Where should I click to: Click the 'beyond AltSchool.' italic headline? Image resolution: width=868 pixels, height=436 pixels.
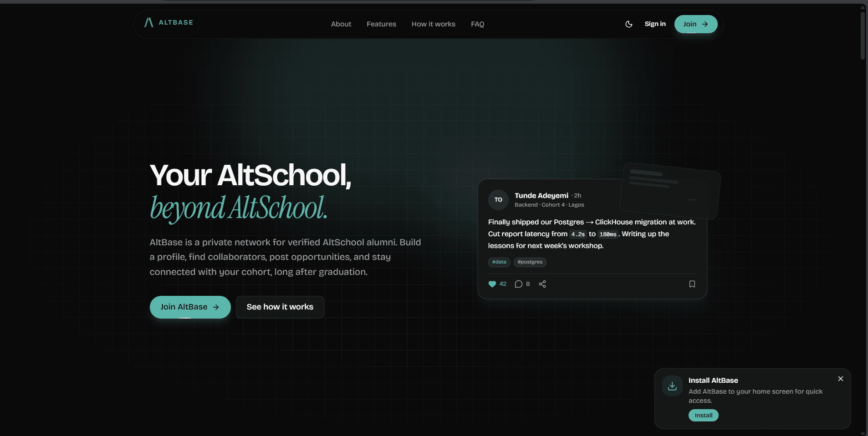pyautogui.click(x=239, y=208)
